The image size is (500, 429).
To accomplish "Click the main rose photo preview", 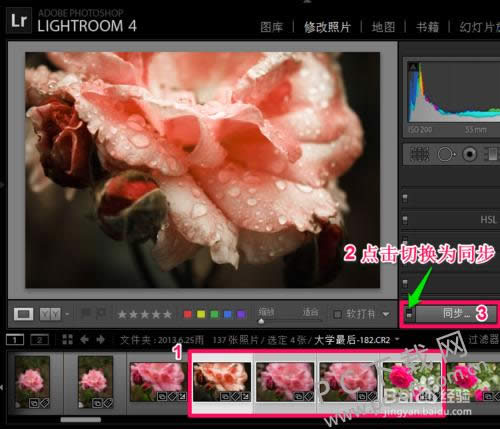I will click(x=203, y=170).
